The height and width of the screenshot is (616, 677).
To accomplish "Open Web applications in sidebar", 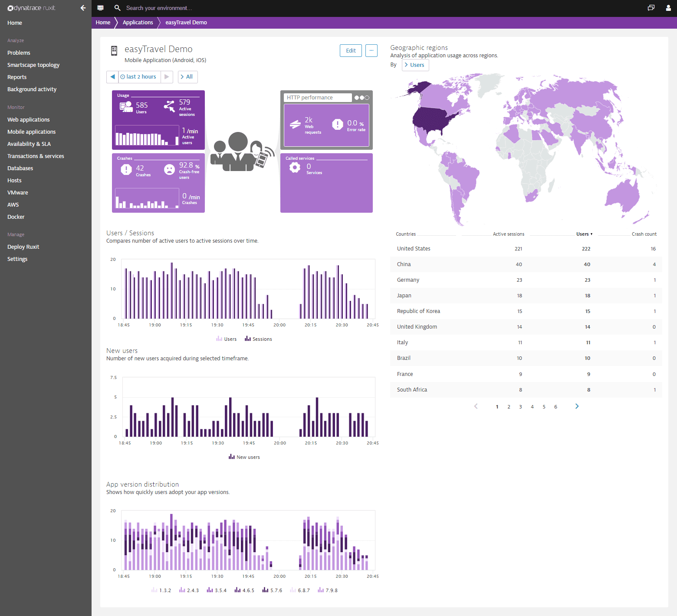I will click(x=28, y=119).
